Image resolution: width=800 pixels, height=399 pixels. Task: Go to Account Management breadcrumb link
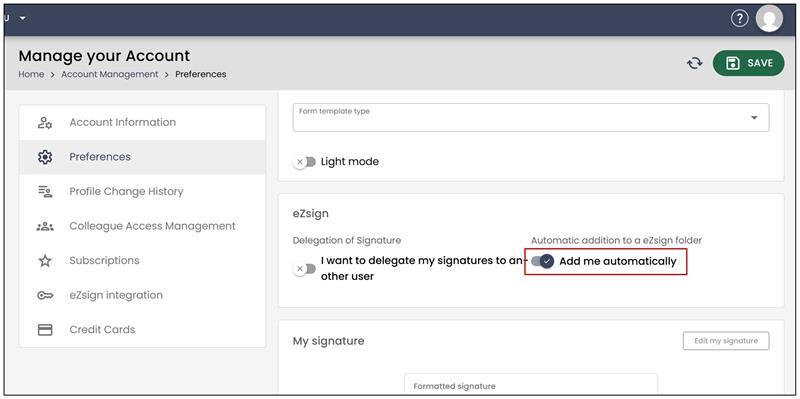110,74
